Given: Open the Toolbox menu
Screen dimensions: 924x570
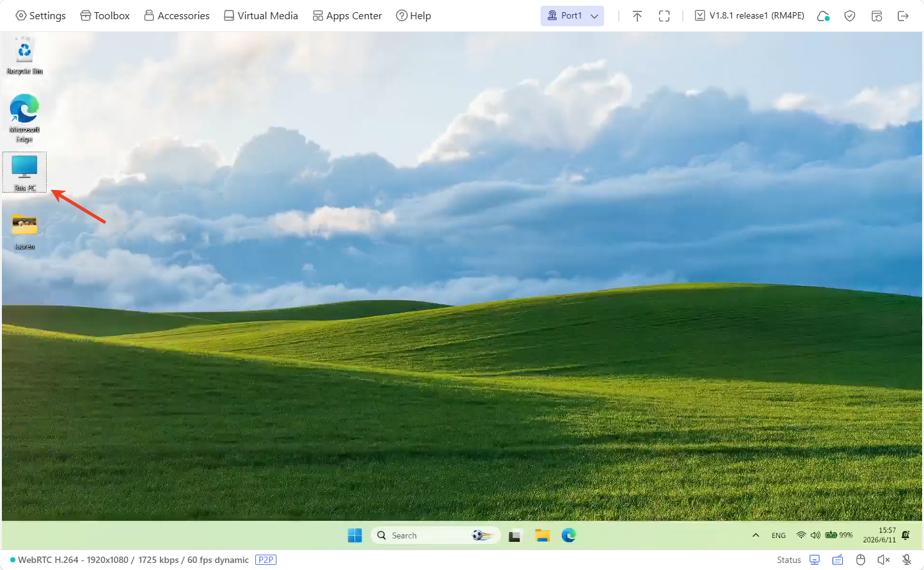Looking at the screenshot, I should point(105,15).
